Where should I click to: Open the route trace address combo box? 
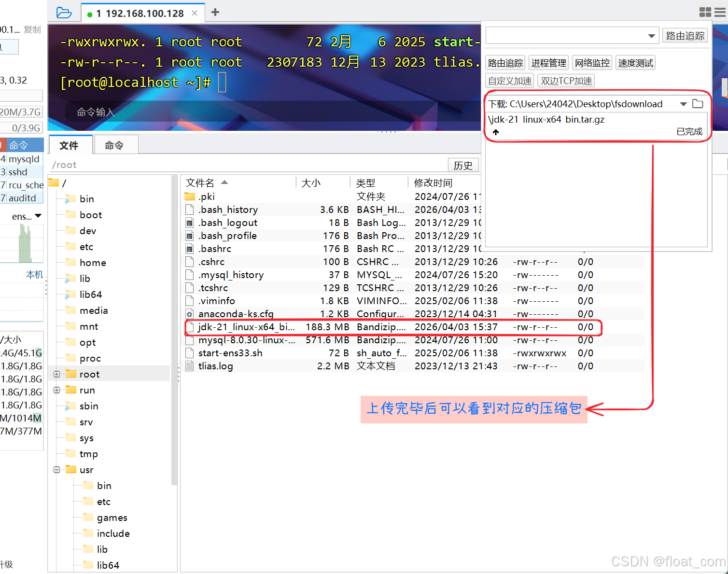pos(572,36)
